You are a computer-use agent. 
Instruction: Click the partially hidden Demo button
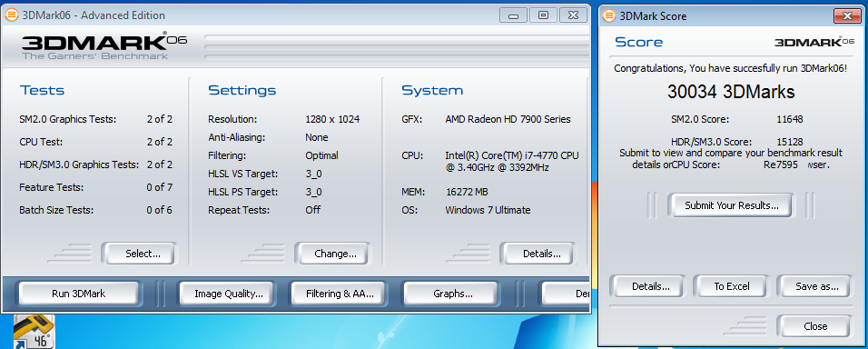coord(566,294)
